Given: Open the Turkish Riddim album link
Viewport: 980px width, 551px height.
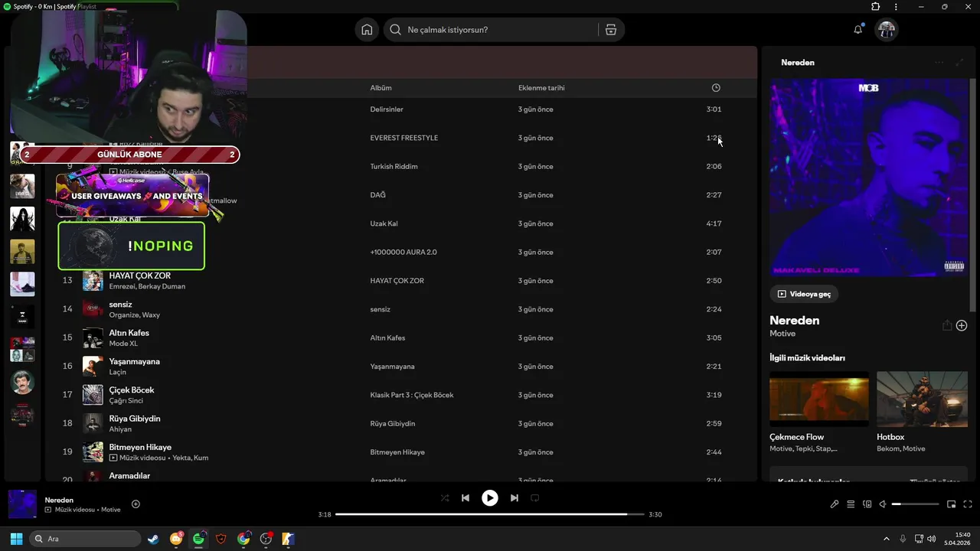Looking at the screenshot, I should coord(394,166).
